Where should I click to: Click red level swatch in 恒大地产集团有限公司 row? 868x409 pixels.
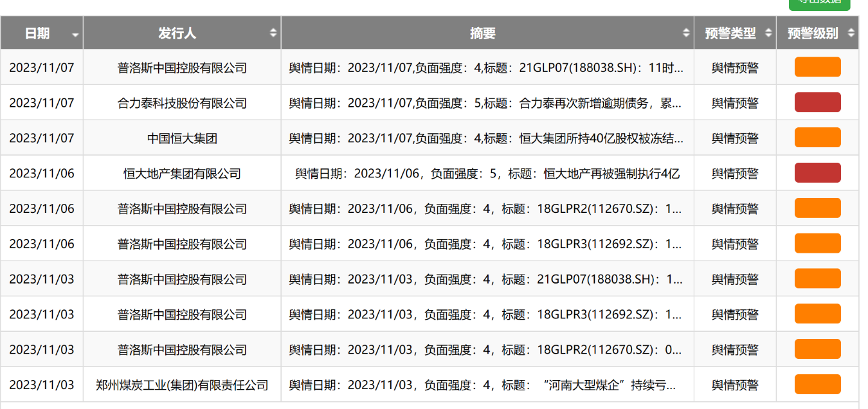(x=817, y=173)
